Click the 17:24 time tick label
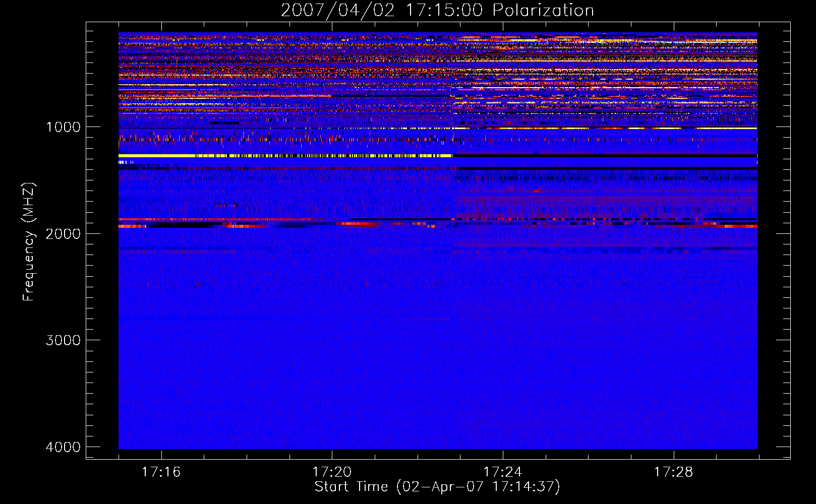 click(x=503, y=472)
